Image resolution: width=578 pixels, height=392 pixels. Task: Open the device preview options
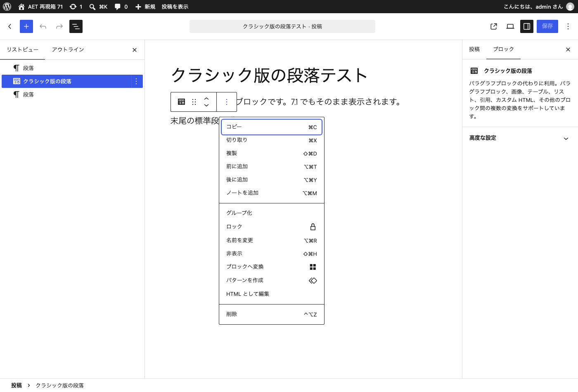pyautogui.click(x=510, y=26)
